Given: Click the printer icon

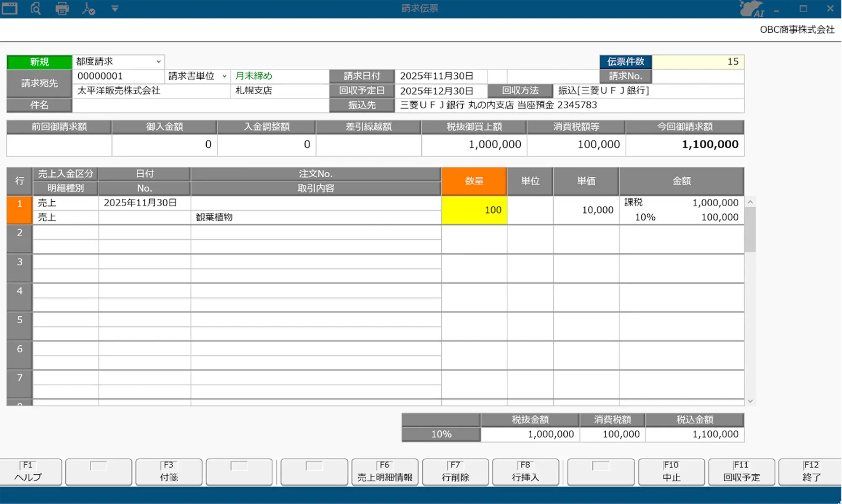Looking at the screenshot, I should pos(62,8).
